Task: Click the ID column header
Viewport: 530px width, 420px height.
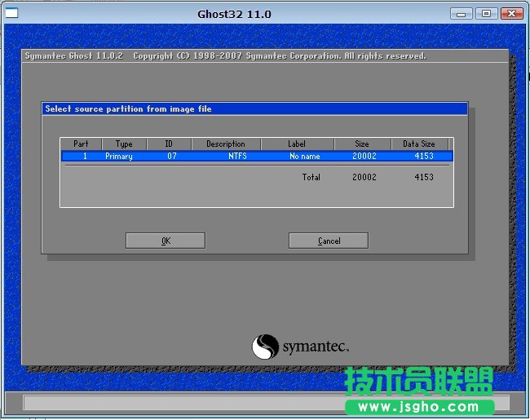Action: tap(169, 144)
